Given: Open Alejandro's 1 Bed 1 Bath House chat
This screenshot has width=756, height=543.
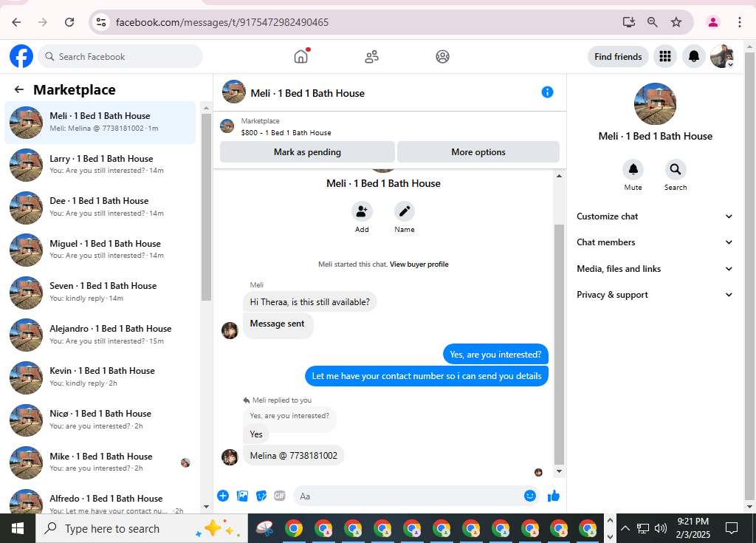Looking at the screenshot, I should (x=100, y=335).
